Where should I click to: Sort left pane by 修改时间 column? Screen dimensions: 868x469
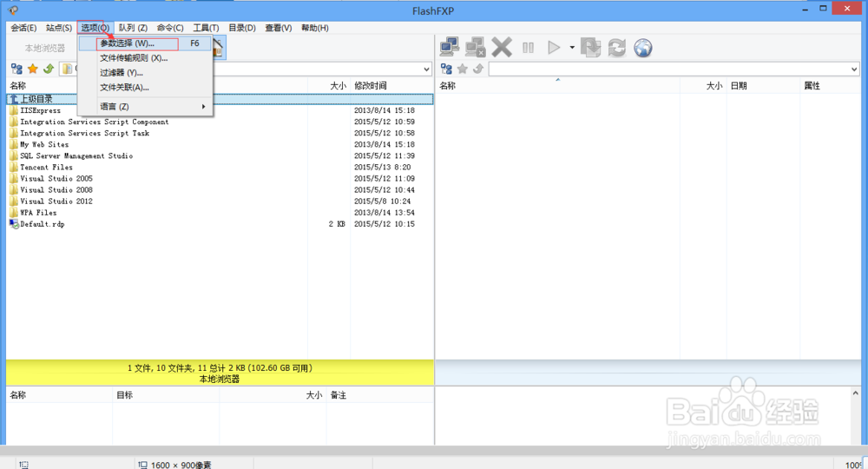click(371, 86)
